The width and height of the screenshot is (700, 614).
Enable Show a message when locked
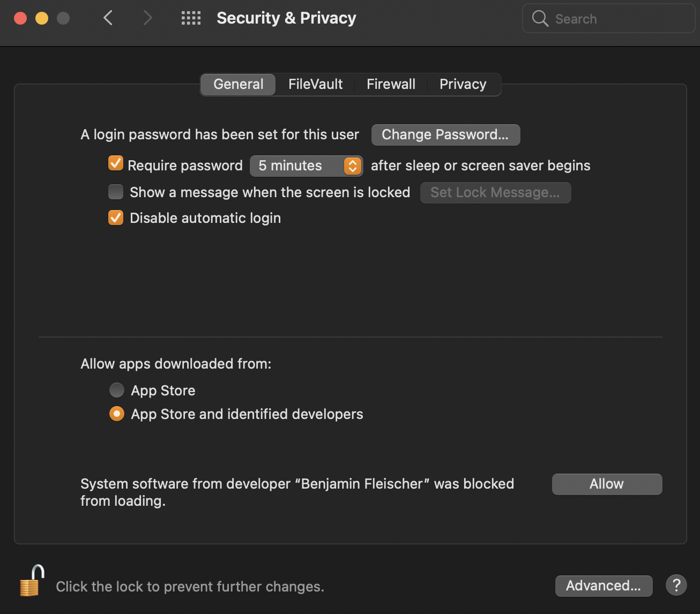coord(116,192)
